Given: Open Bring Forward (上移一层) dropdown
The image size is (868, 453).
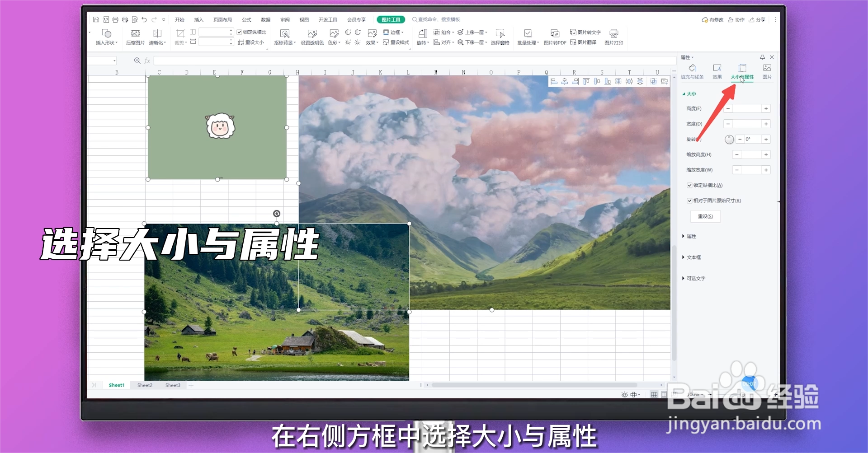Looking at the screenshot, I should pos(472,33).
